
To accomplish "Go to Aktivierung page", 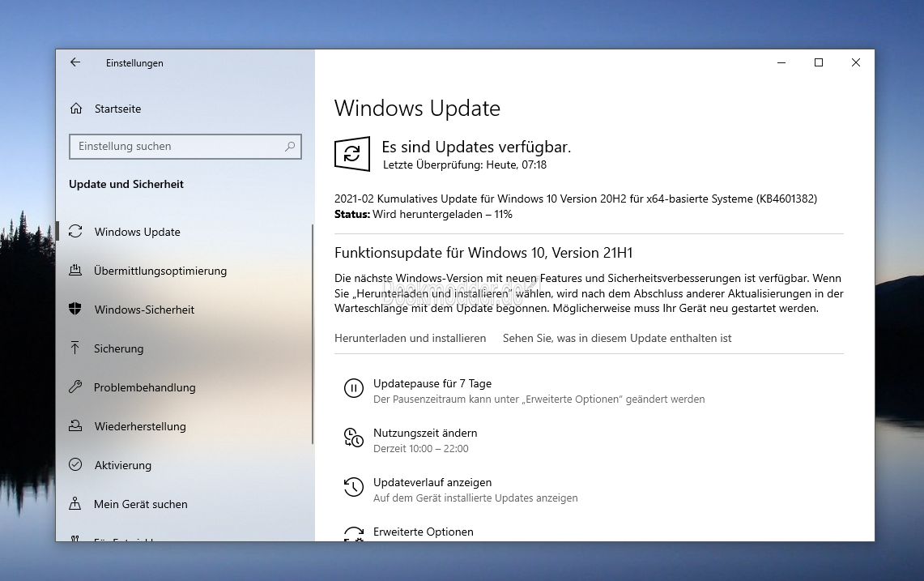I will tap(122, 465).
